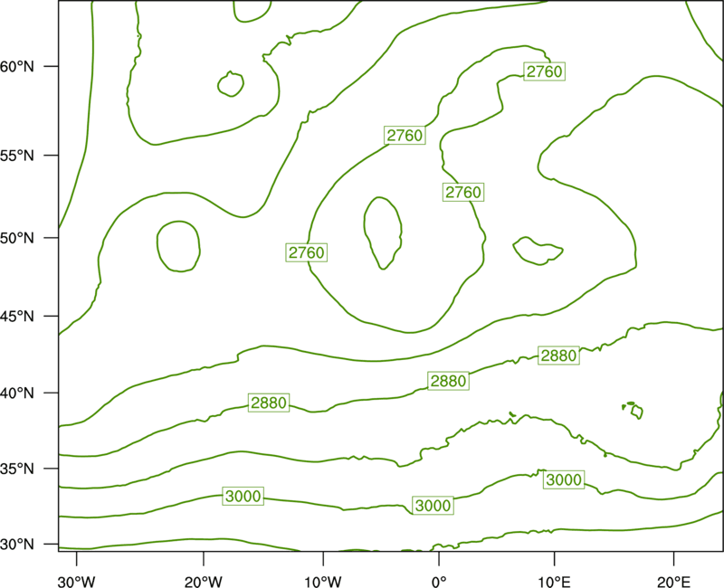Click the 2880 contour label above 0° longitude
Image resolution: width=724 pixels, height=588 pixels.
point(448,381)
